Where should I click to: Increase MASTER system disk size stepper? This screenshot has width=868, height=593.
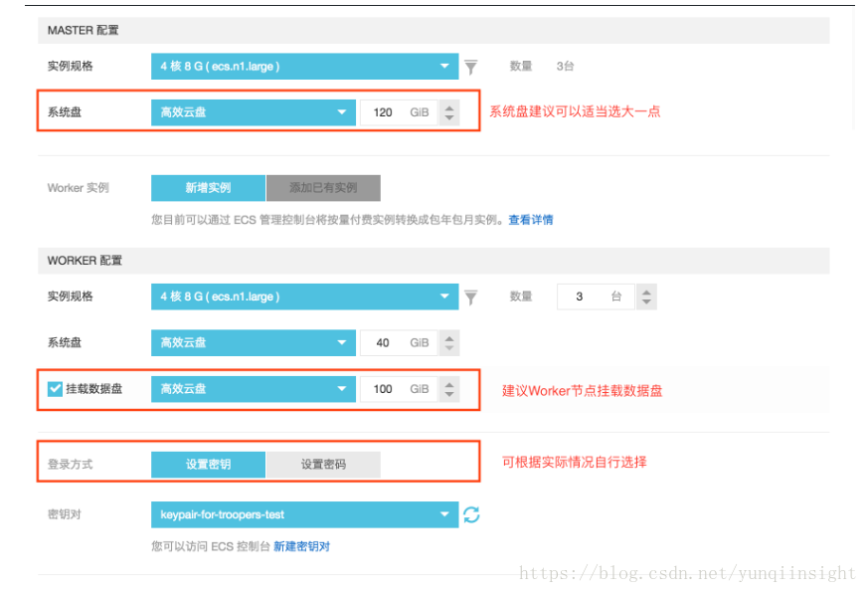point(449,107)
